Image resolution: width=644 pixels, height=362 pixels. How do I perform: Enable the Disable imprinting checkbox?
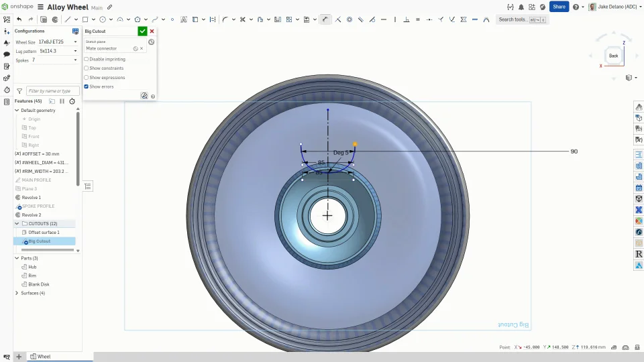coord(87,59)
